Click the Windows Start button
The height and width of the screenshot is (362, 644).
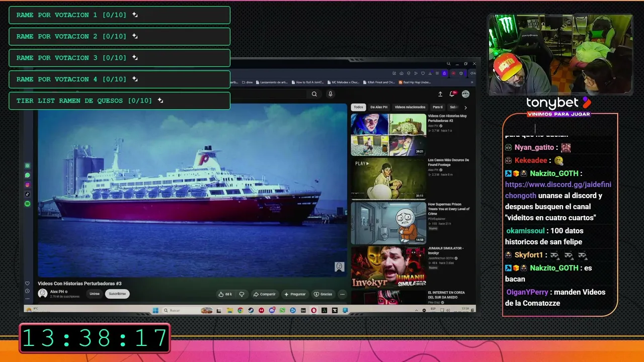click(x=155, y=310)
